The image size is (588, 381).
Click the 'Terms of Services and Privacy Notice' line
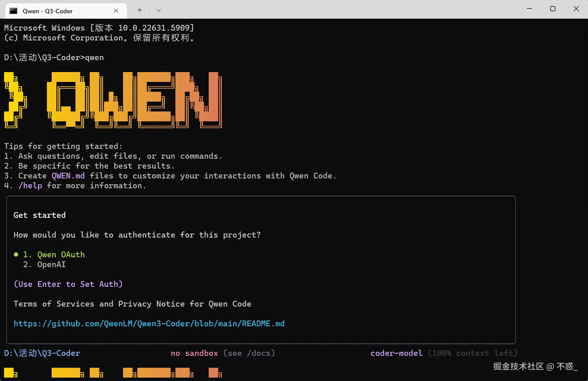[x=133, y=304]
